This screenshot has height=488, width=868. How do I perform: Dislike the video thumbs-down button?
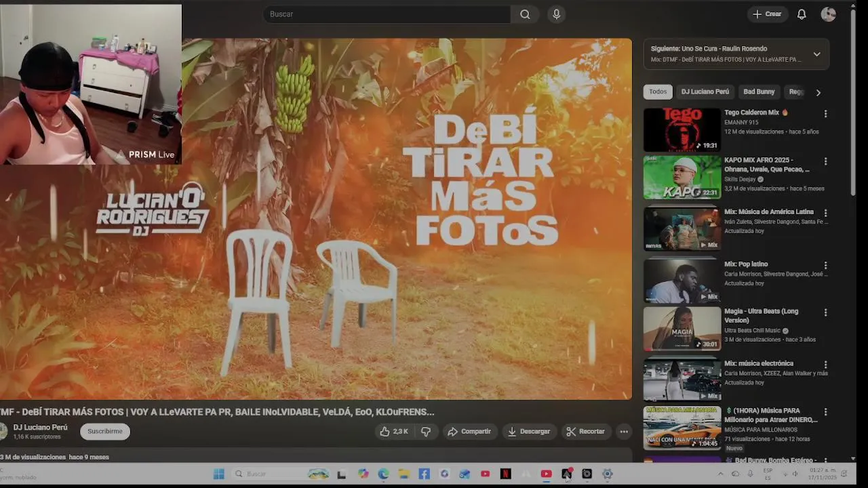(426, 431)
